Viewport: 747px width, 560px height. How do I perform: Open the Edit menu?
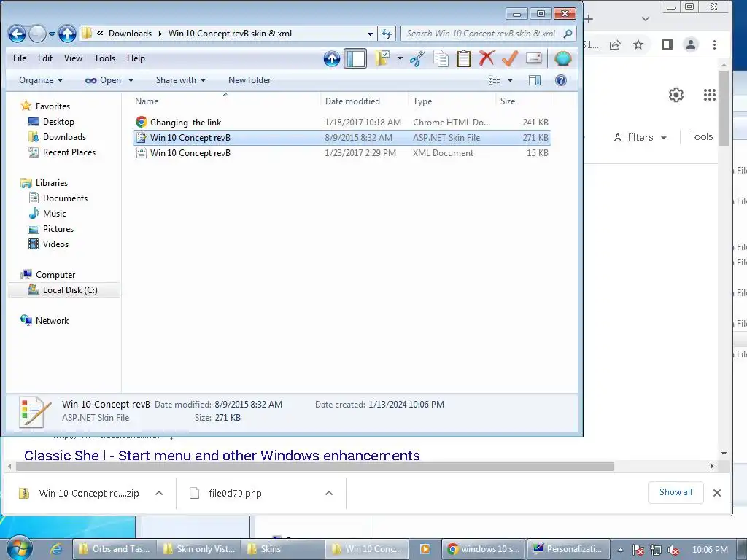[x=45, y=58]
